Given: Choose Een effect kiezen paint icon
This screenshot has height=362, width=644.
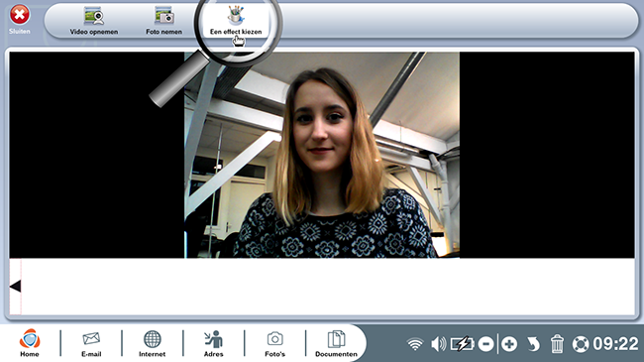Looking at the screenshot, I should [x=236, y=16].
